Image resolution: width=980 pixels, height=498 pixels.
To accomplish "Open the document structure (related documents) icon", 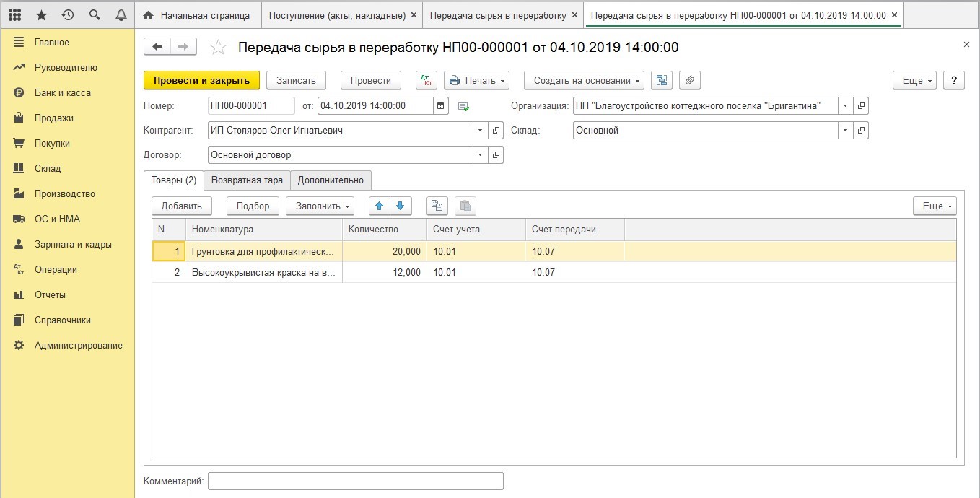I will click(x=662, y=80).
